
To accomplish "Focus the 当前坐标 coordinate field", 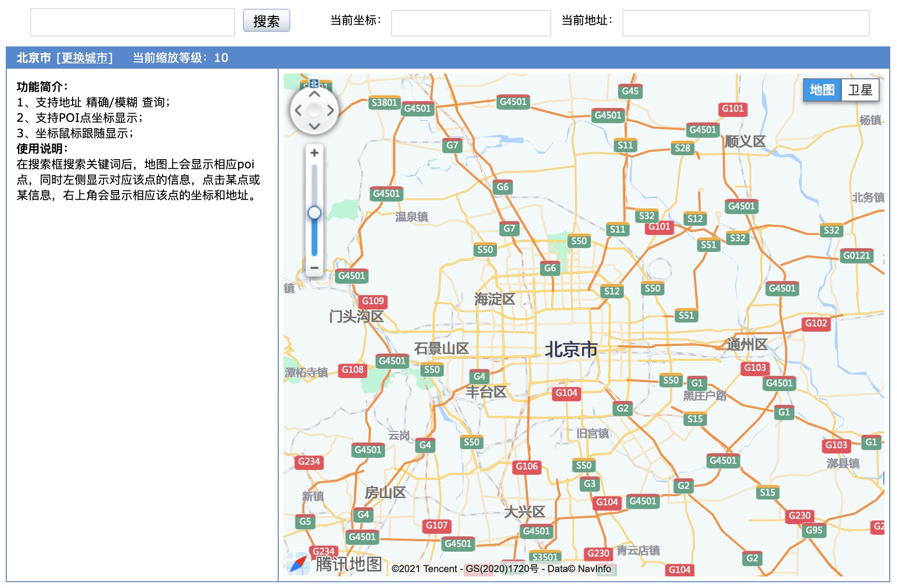I will pyautogui.click(x=471, y=23).
